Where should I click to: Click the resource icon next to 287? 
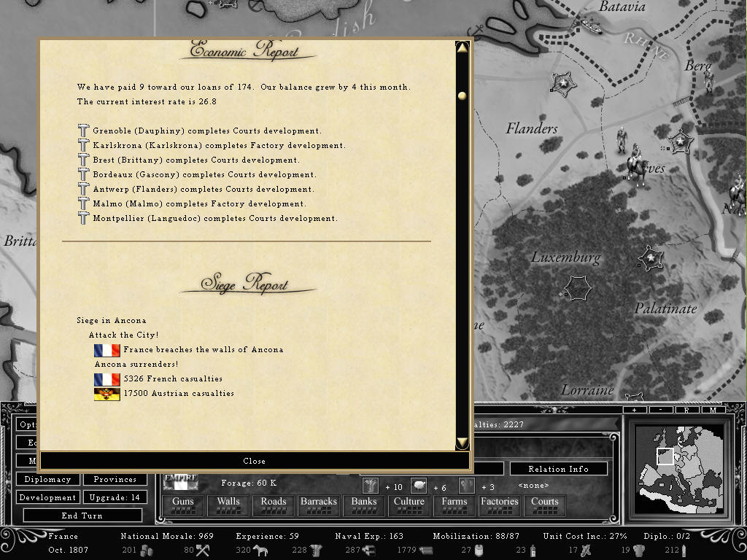pos(368,551)
